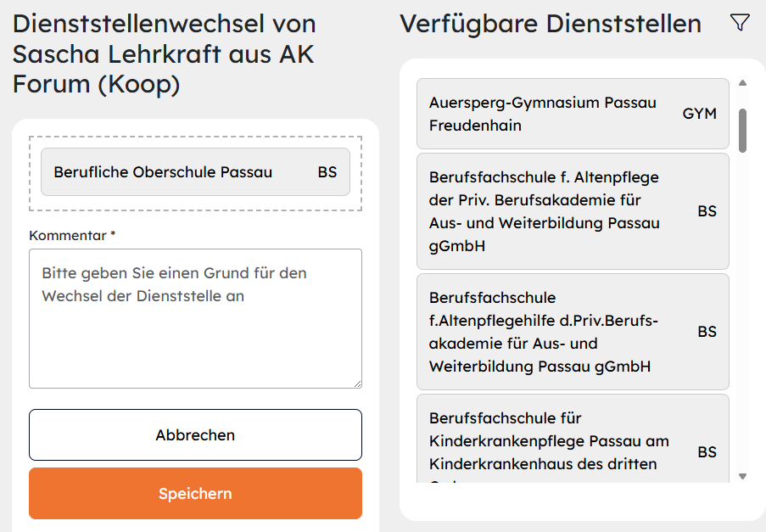Click the Dienststellen list scrollbar thumb

pos(743,129)
